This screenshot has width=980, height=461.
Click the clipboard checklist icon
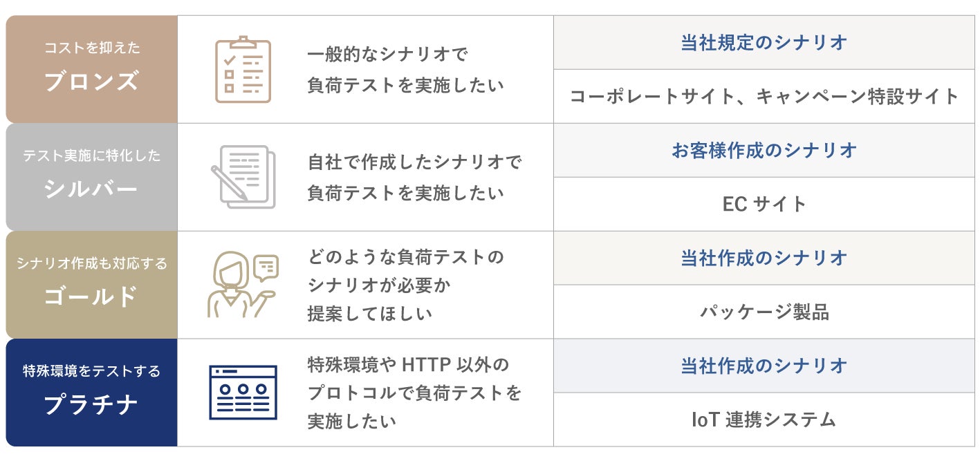point(243,70)
